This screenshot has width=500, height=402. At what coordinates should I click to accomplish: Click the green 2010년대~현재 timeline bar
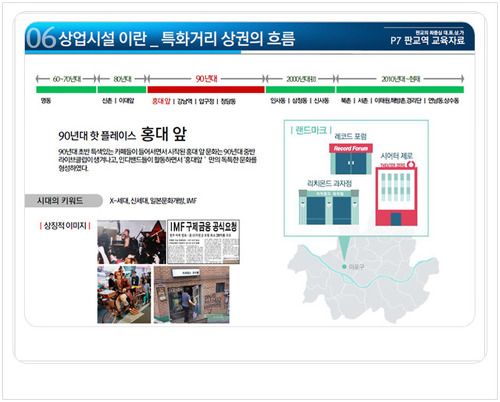click(400, 89)
